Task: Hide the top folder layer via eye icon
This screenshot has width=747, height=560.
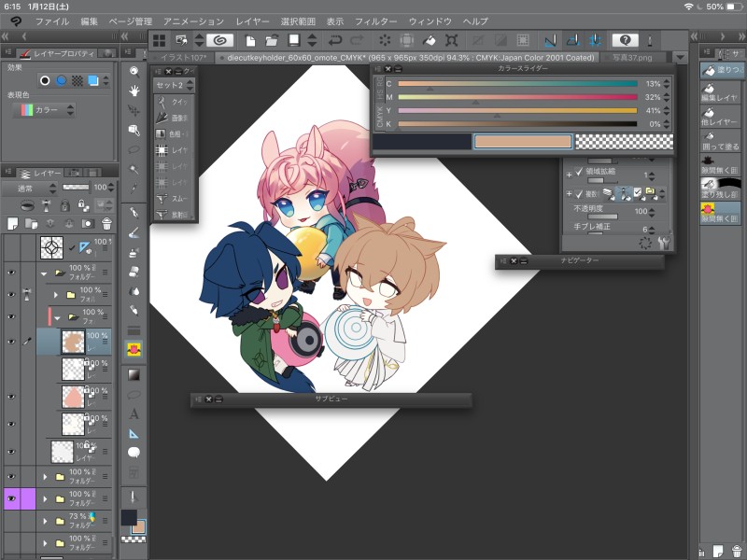Action: [11, 273]
